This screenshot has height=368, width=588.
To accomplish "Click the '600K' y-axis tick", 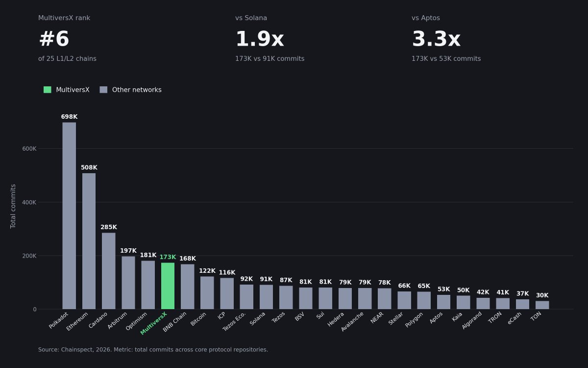I will tap(29, 149).
